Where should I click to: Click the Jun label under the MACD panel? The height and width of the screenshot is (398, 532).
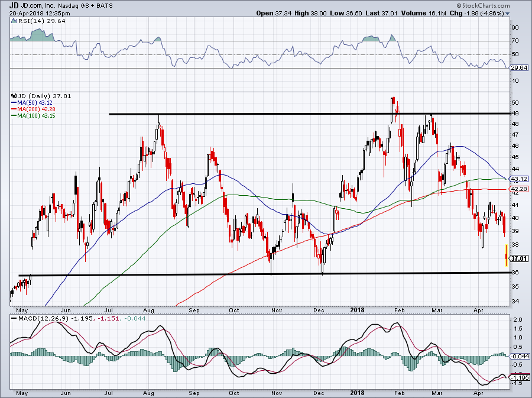click(65, 393)
